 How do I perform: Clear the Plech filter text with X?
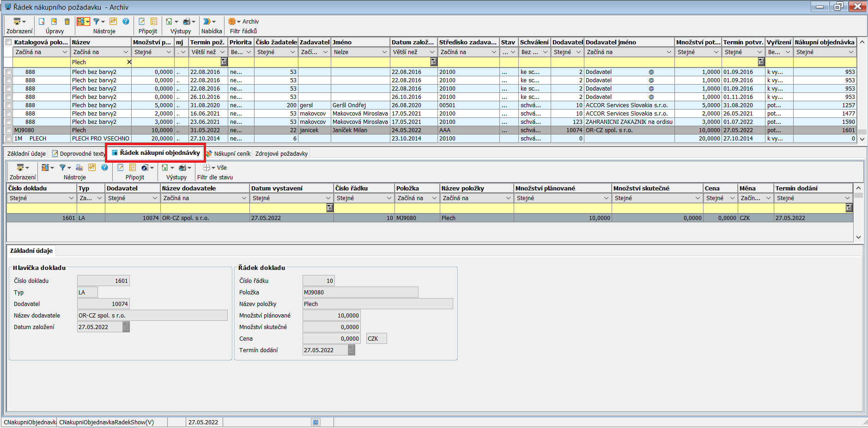129,62
